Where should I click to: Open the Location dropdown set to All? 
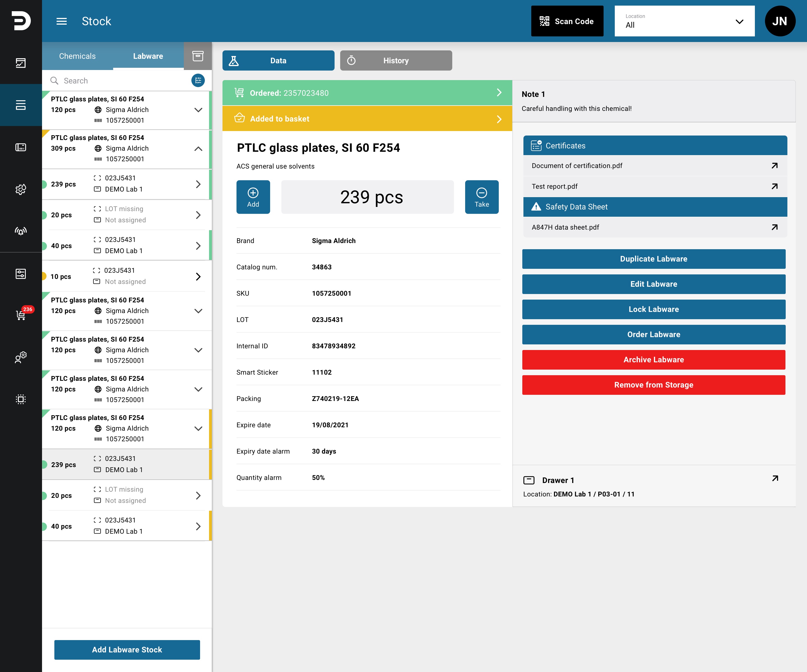(685, 21)
